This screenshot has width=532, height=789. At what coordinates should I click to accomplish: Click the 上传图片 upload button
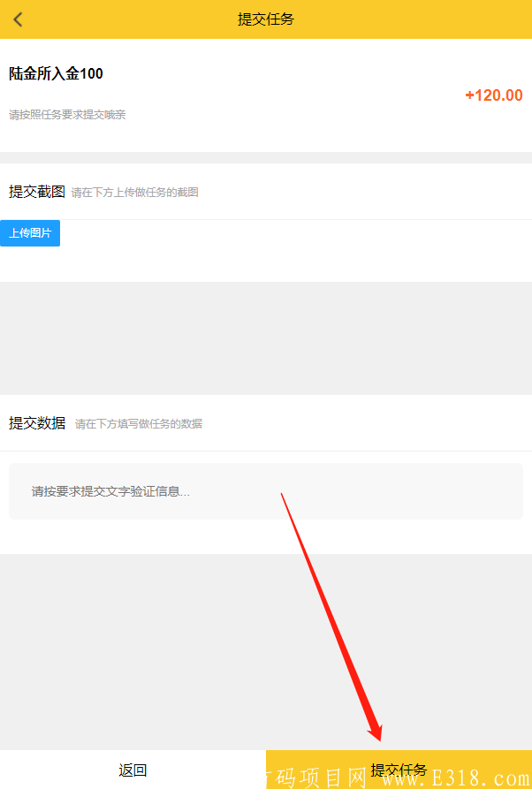(30, 233)
